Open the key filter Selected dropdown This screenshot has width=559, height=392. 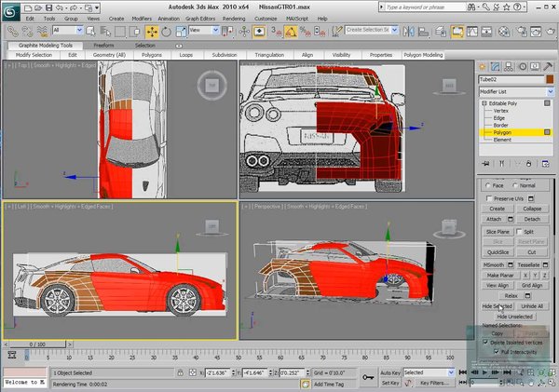tap(429, 372)
